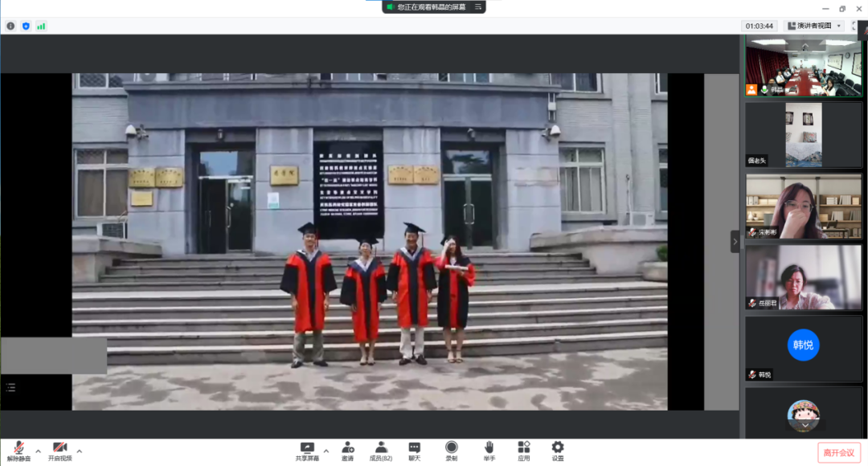Open the apps (应用) menu

click(x=523, y=450)
